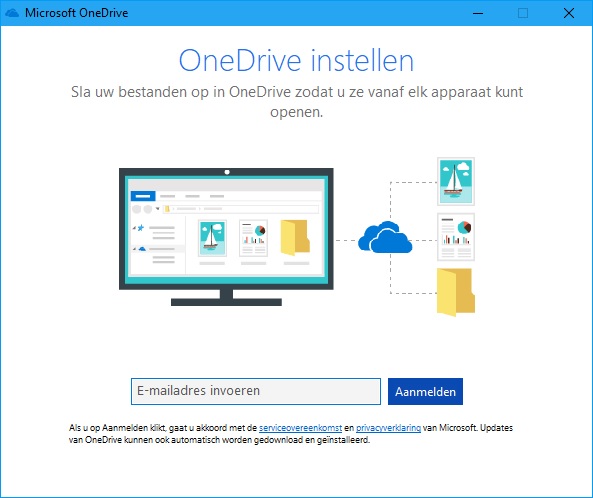Focus the E-mailadres invoeren field
This screenshot has width=593, height=498.
coord(256,391)
